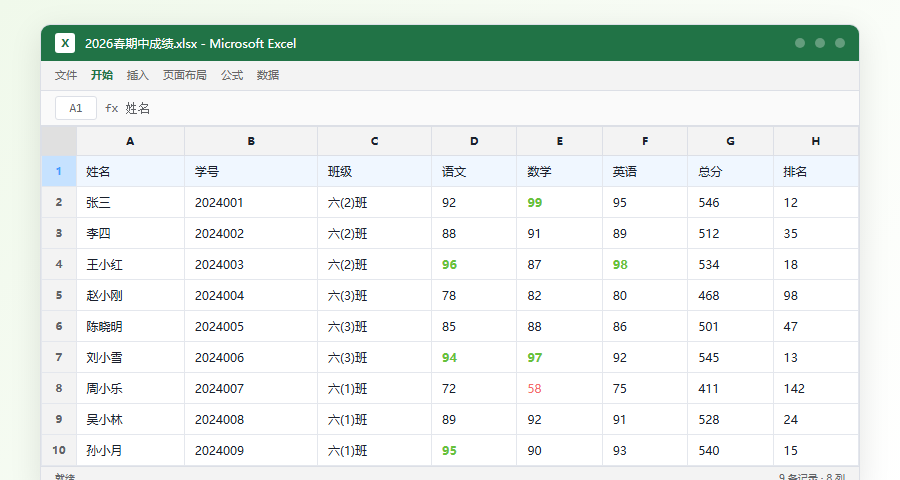Click formula bar content 姓名
Image resolution: width=900 pixels, height=480 pixels.
pyautogui.click(x=138, y=108)
